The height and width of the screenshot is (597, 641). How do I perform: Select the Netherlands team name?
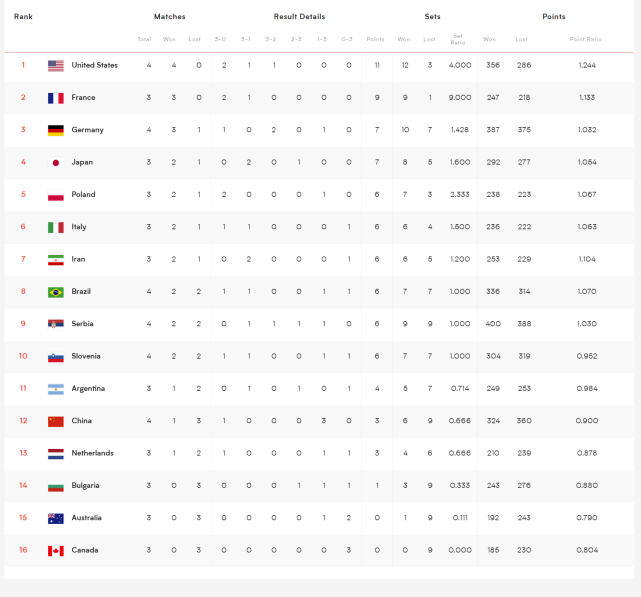[x=92, y=453]
